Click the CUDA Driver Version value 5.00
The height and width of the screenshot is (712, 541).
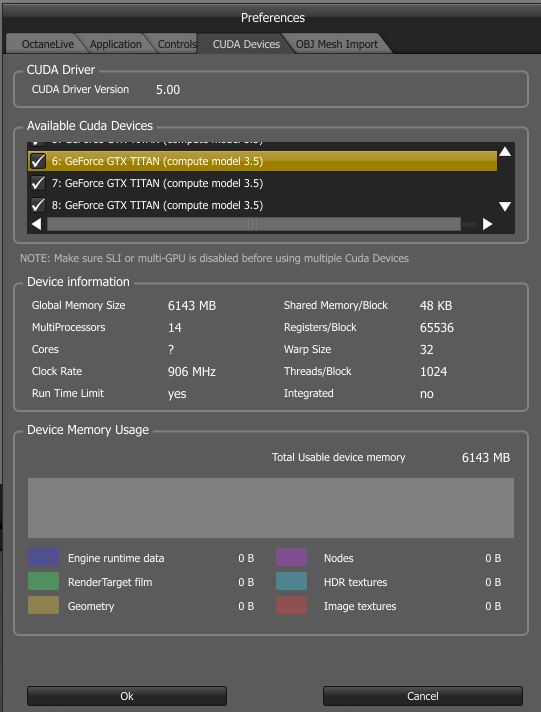click(x=168, y=90)
